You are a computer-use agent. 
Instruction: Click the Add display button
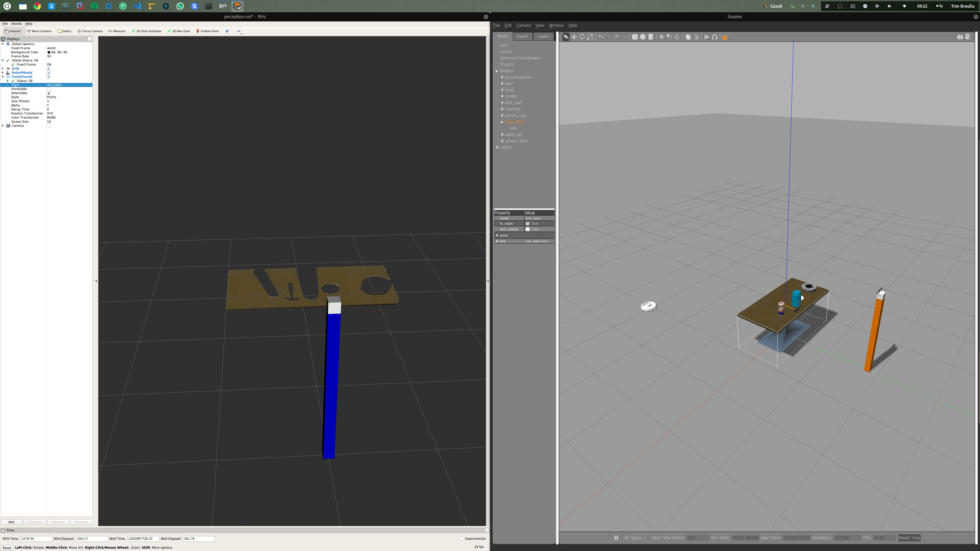point(11,522)
